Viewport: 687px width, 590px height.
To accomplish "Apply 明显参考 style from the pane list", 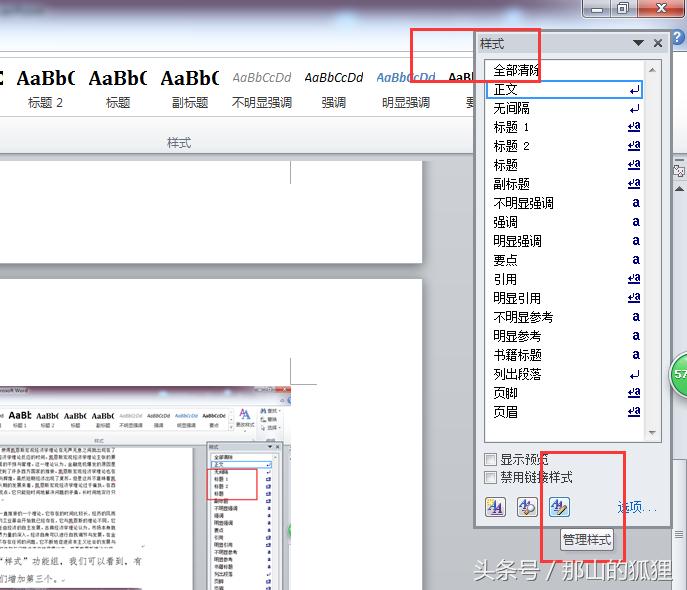I will point(564,336).
